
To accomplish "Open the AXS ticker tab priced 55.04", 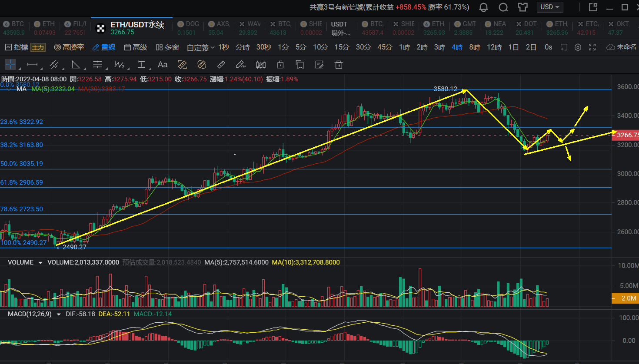I will (219, 28).
